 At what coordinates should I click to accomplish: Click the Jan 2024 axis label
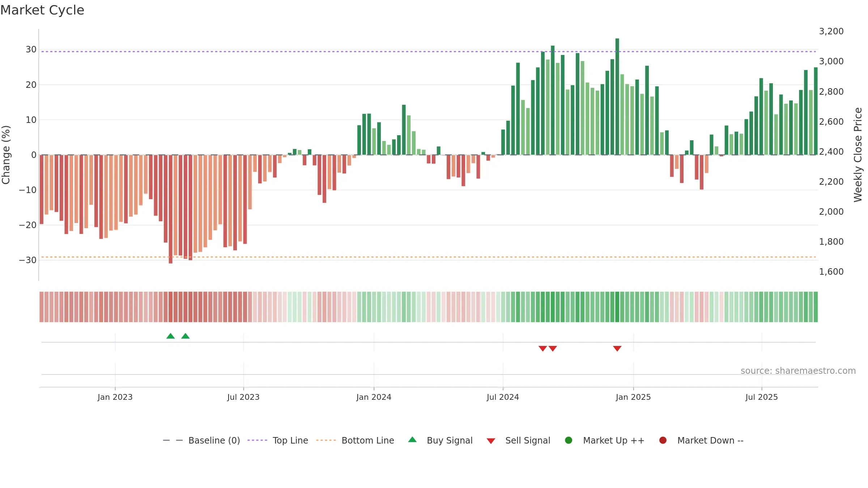pos(374,397)
